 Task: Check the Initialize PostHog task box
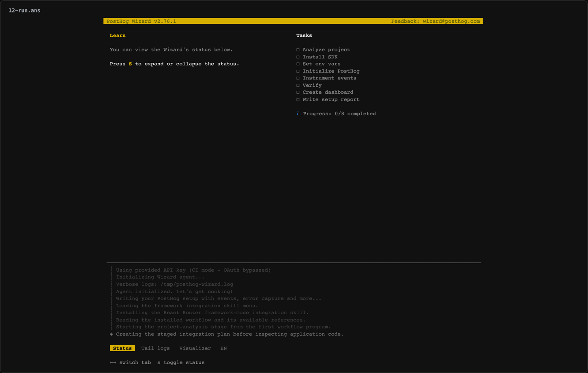click(298, 71)
